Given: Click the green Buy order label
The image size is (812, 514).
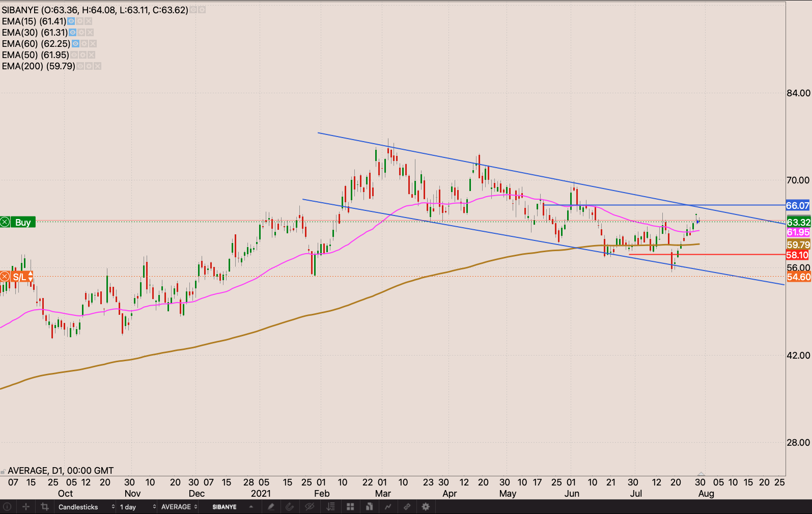Looking at the screenshot, I should 23,222.
